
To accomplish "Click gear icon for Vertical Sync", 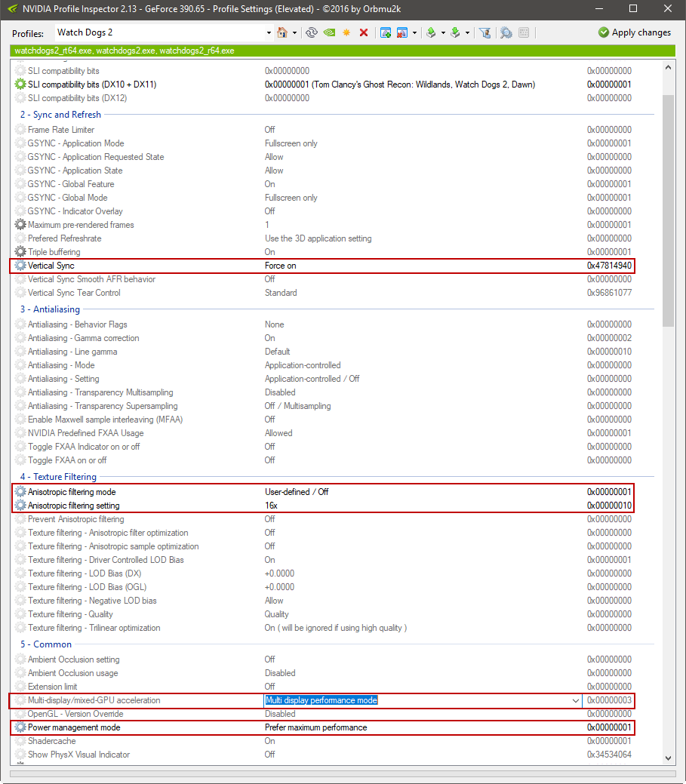I will click(x=20, y=266).
